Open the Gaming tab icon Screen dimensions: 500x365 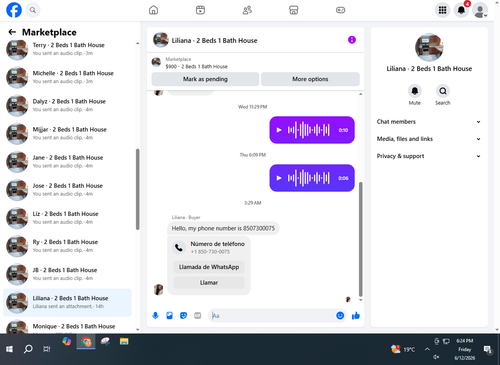(x=340, y=10)
